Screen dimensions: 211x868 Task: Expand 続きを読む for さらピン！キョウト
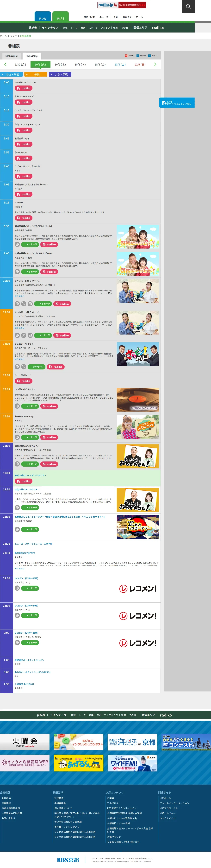click(x=19, y=359)
